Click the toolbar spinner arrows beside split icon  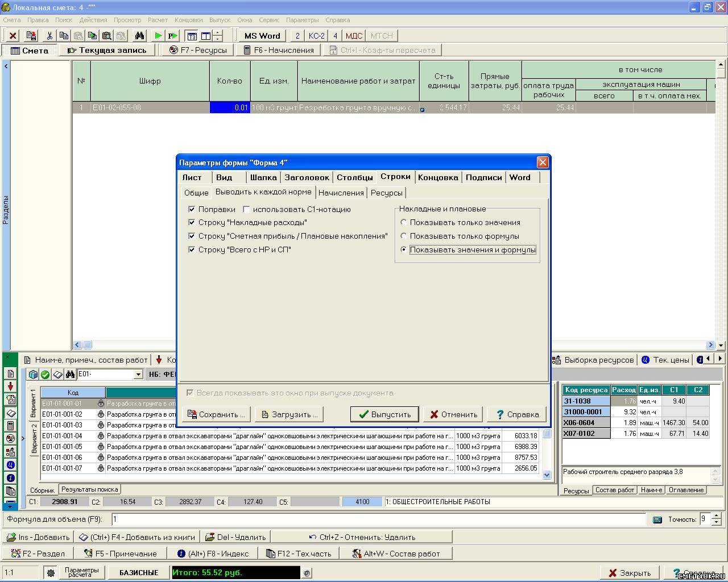pyautogui.click(x=217, y=36)
